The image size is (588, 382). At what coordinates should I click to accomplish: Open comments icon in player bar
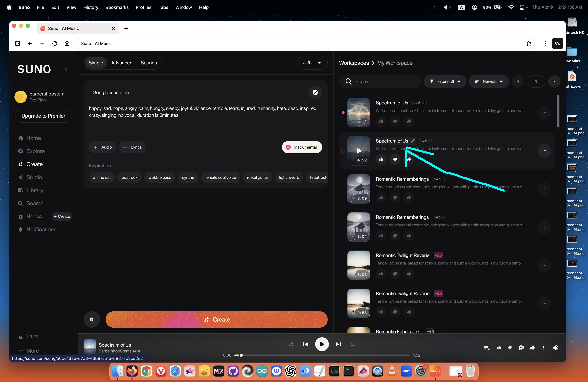521,348
